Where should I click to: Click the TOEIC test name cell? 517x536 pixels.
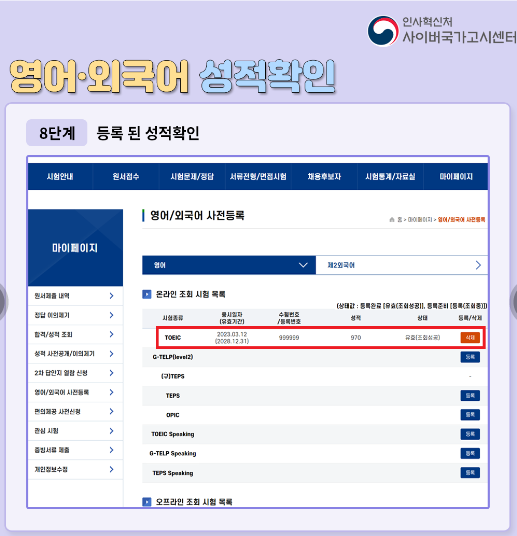click(x=173, y=338)
